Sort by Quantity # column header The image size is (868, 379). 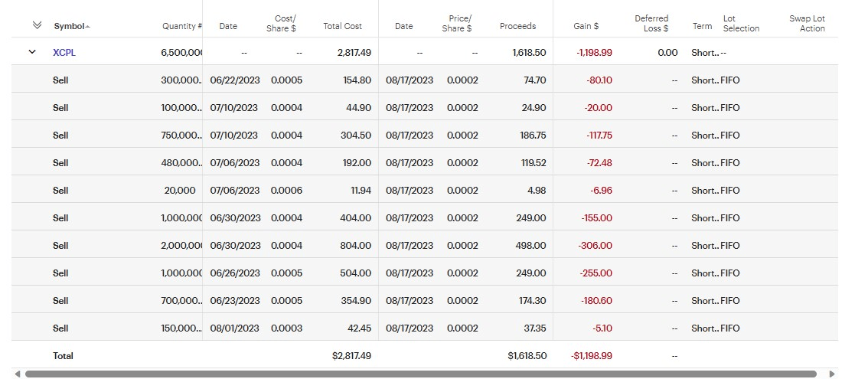(x=181, y=26)
